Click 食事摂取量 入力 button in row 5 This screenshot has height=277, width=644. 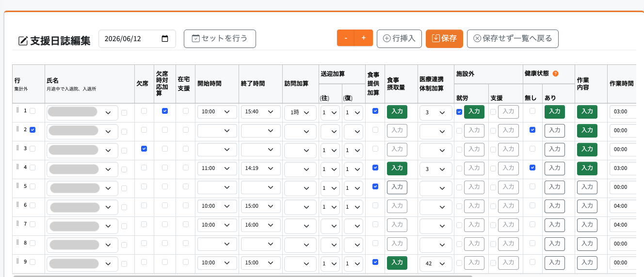coord(397,187)
